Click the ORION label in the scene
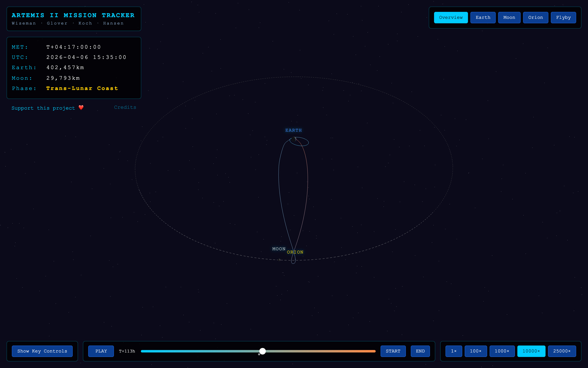This screenshot has height=368, width=588. coord(295,252)
